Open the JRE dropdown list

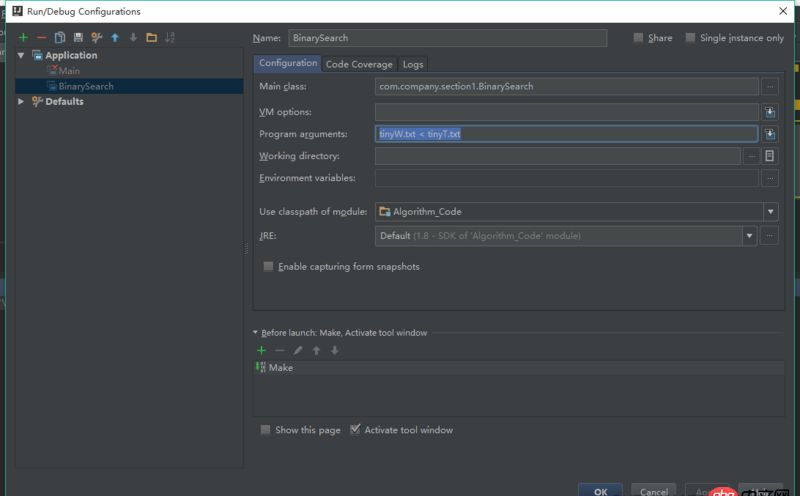[749, 236]
